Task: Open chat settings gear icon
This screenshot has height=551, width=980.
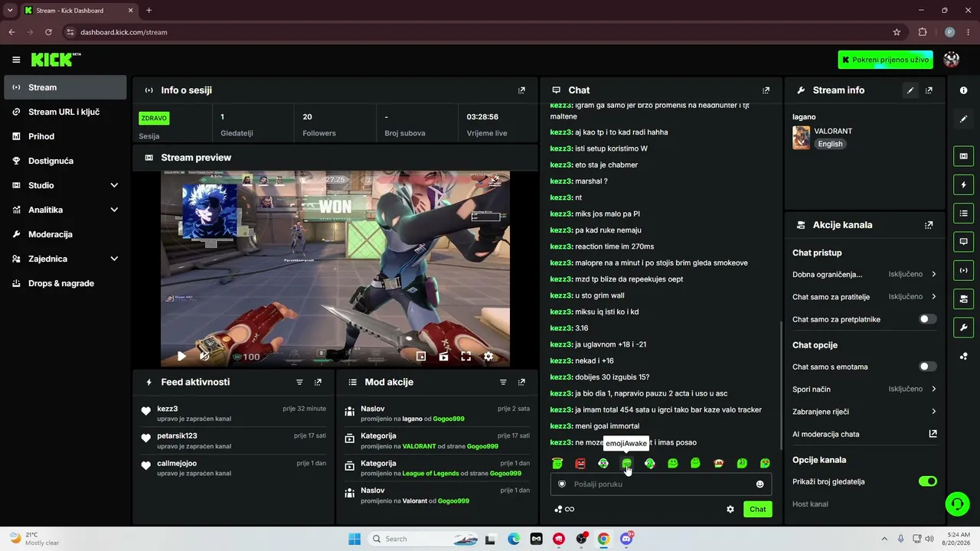Action: (x=730, y=509)
